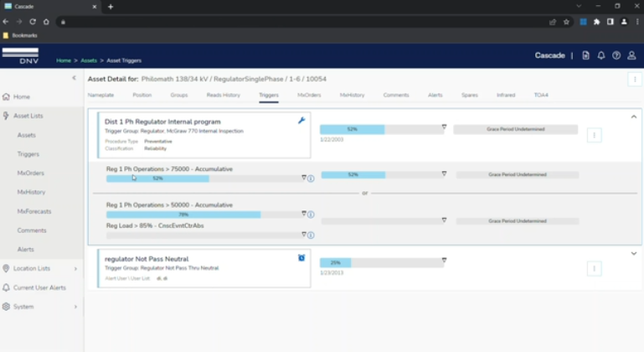
Task: Expand Location Lists in the sidebar
Action: click(75, 269)
